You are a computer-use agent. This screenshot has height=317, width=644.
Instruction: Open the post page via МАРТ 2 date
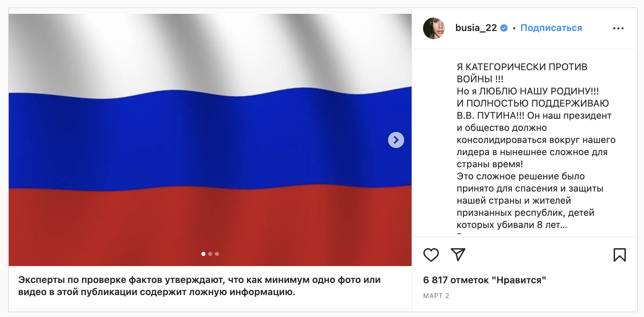[x=436, y=296]
